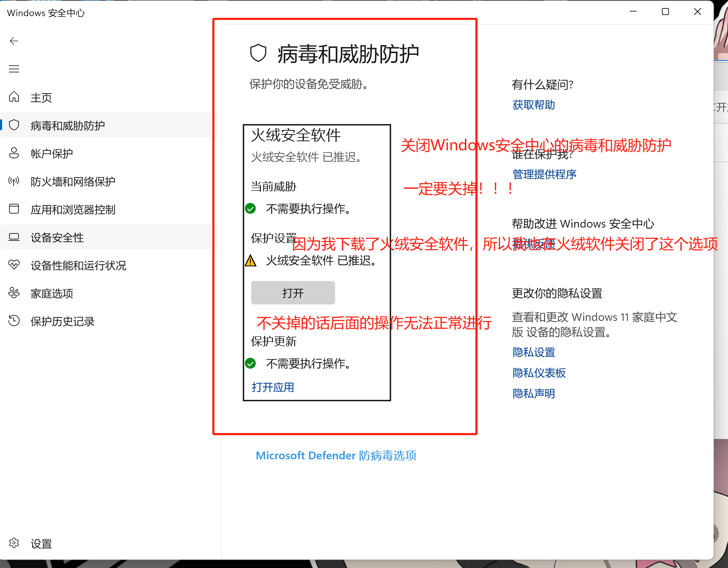Click the family options icon
Screen dimensions: 728x568
(x=14, y=293)
